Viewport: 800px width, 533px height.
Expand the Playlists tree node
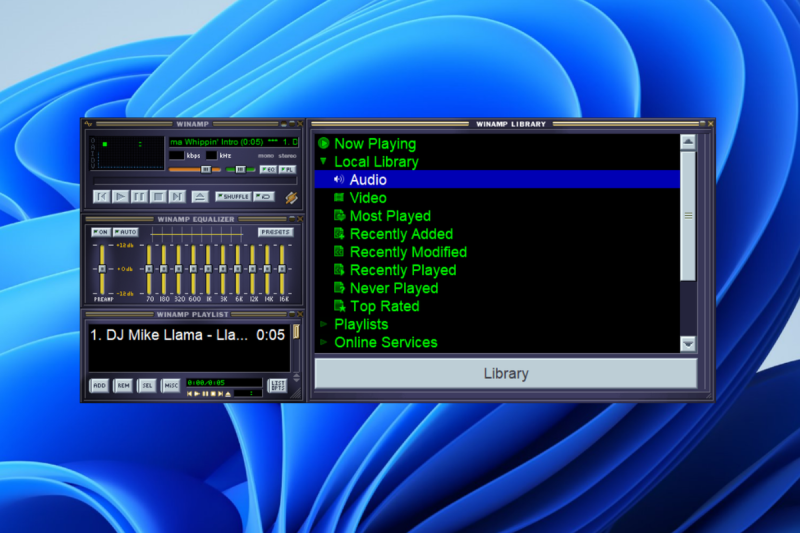[323, 324]
